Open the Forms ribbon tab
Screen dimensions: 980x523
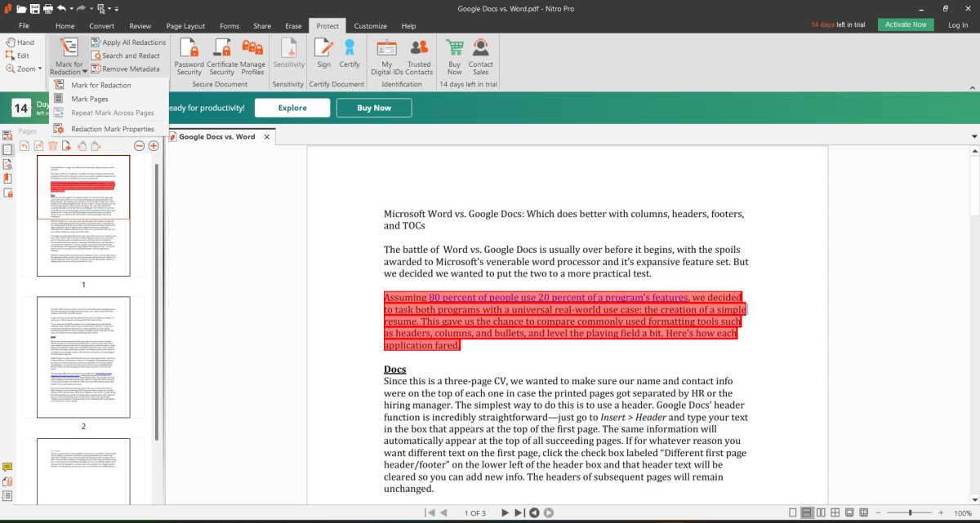tap(229, 26)
